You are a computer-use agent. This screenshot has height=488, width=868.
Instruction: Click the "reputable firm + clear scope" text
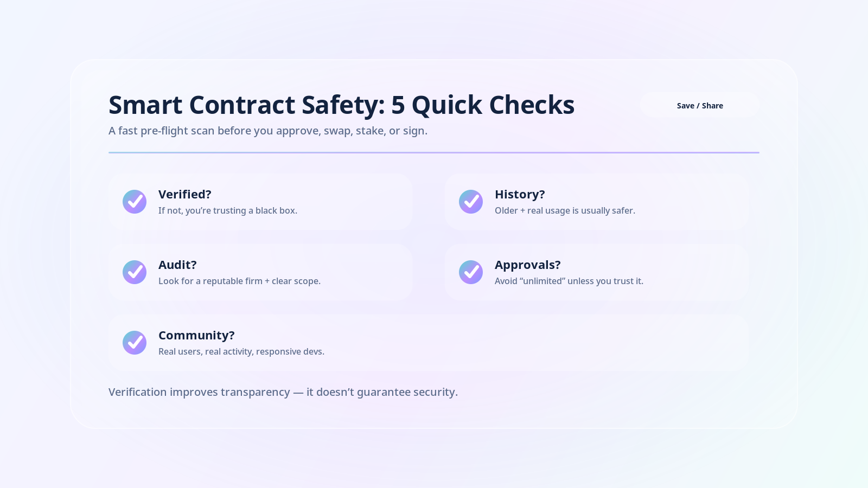tap(239, 281)
